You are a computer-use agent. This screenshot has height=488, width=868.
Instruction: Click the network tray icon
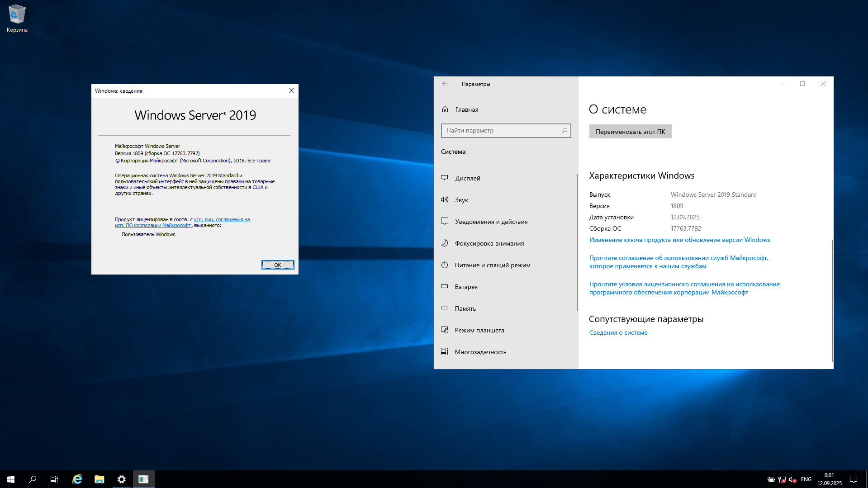(782, 479)
